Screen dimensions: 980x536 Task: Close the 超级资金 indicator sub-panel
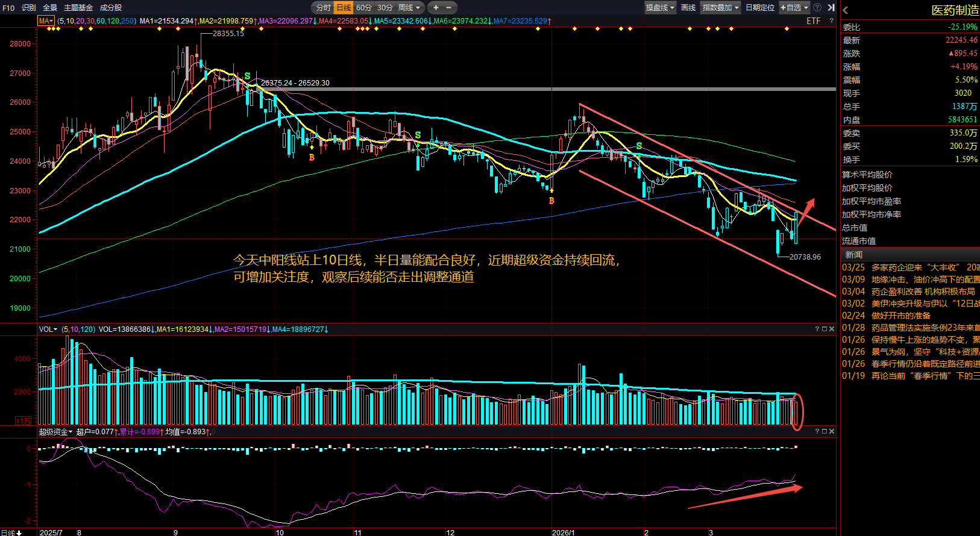pos(832,432)
